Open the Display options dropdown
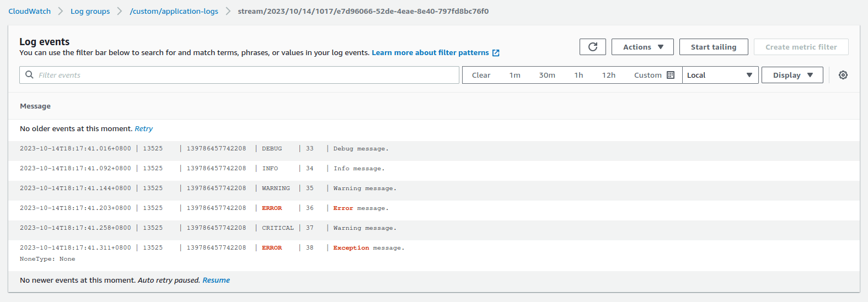The width and height of the screenshot is (868, 302). click(792, 75)
